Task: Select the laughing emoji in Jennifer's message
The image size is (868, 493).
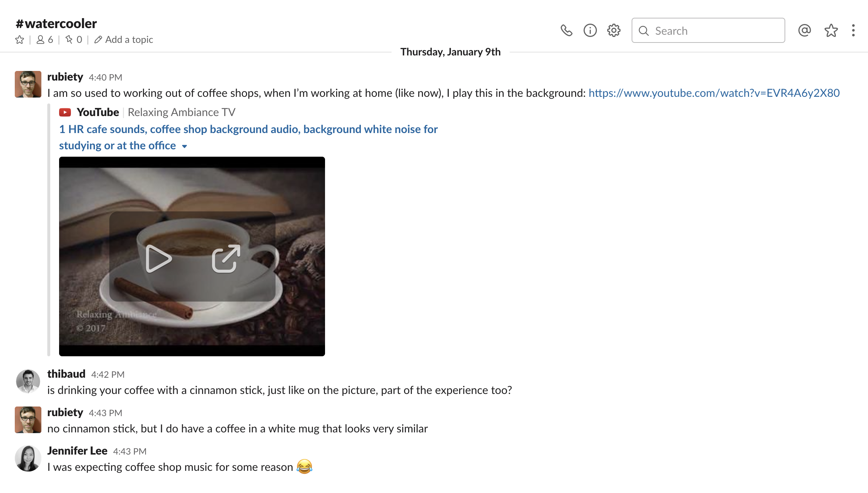Action: pyautogui.click(x=304, y=467)
